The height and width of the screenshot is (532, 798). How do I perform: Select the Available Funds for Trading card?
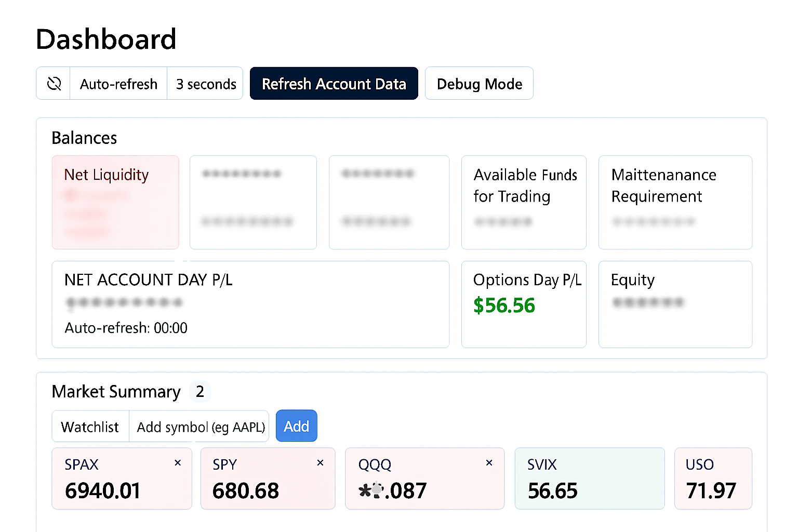pyautogui.click(x=524, y=202)
